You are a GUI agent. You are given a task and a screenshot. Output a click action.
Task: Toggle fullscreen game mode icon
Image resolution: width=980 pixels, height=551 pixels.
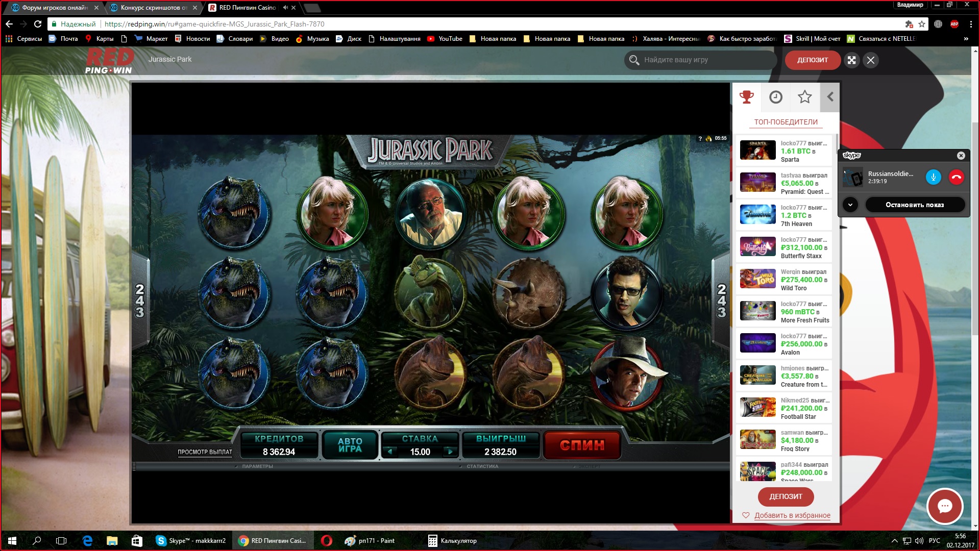click(x=851, y=60)
